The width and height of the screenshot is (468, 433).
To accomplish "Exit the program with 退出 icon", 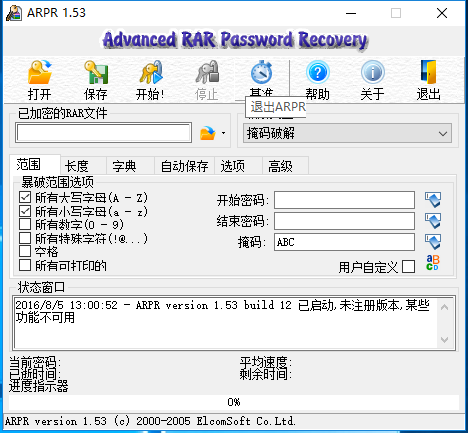I will 429,80.
